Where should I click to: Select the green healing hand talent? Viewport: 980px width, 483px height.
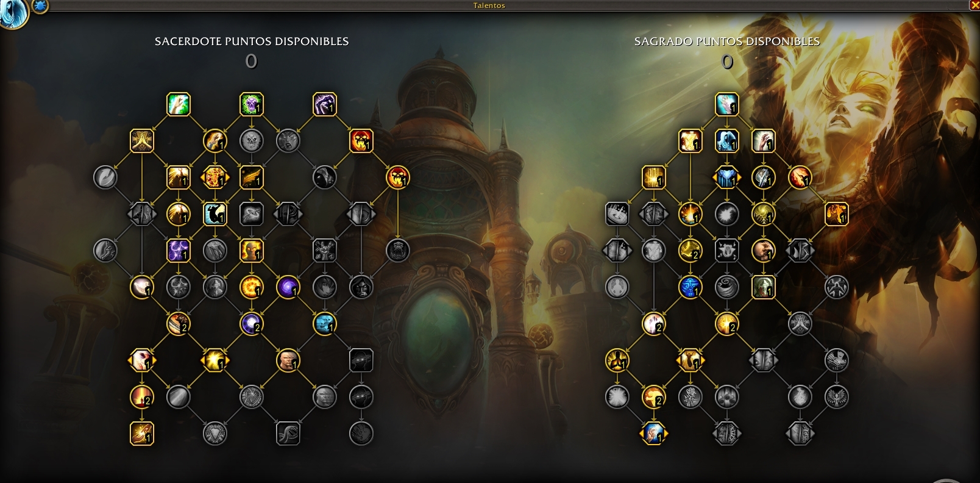point(179,104)
